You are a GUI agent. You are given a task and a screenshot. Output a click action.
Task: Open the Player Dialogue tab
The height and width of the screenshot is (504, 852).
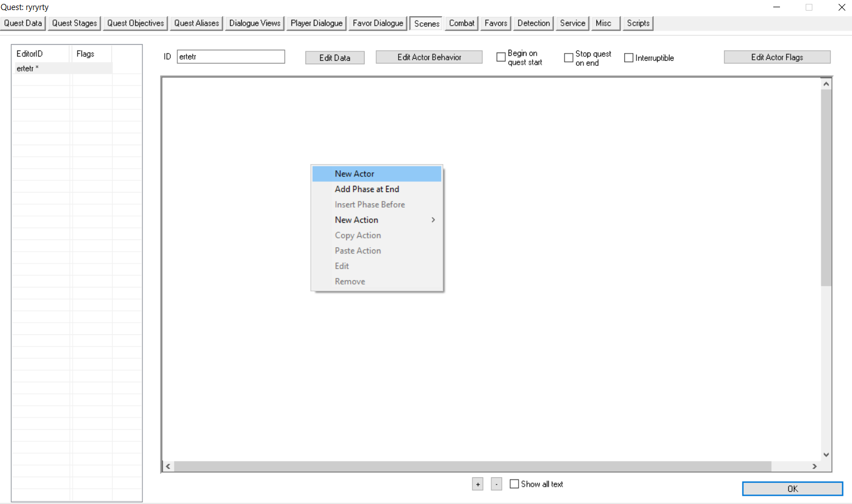coord(316,23)
